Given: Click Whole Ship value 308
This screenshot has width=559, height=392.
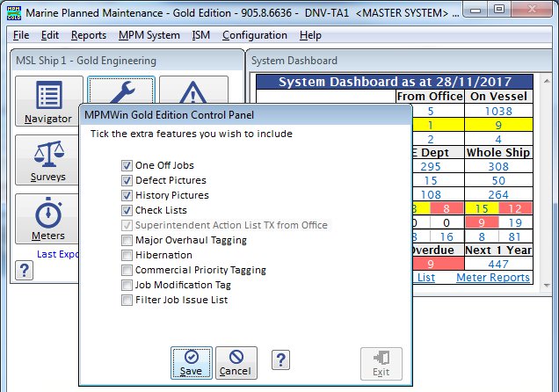Looking at the screenshot, I should click(498, 167).
